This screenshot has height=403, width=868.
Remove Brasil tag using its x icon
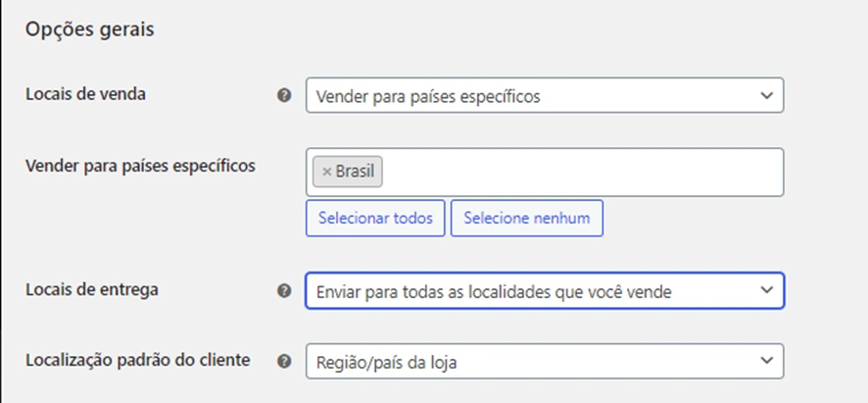pos(326,172)
